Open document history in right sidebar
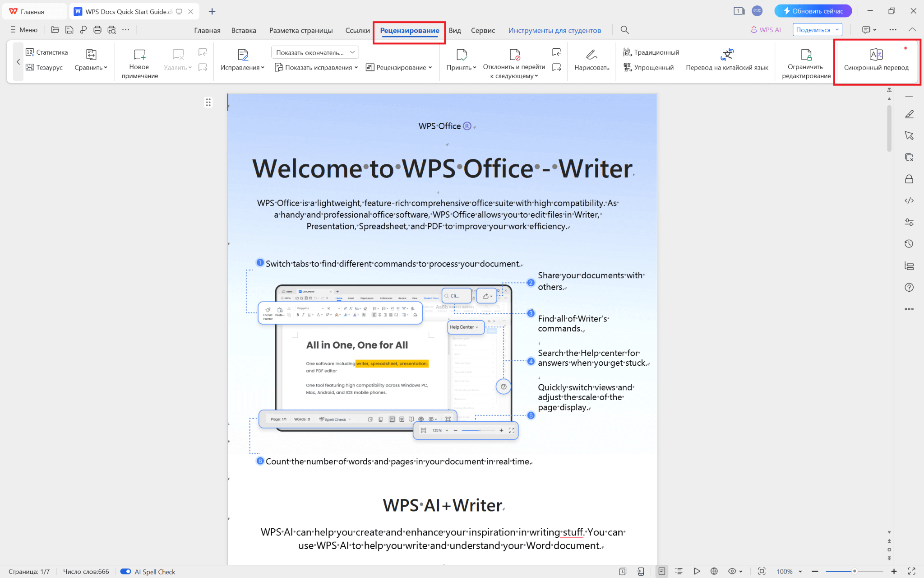 pos(910,243)
